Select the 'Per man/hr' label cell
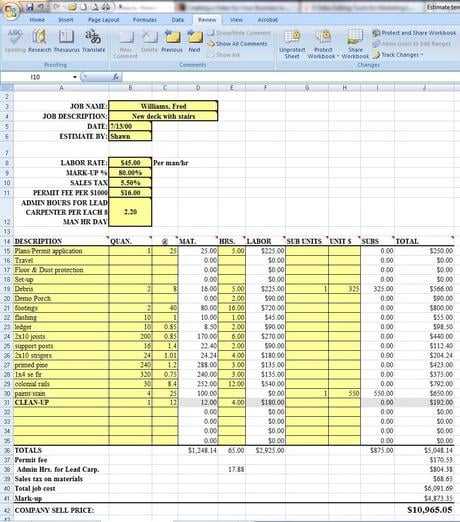 pyautogui.click(x=171, y=163)
